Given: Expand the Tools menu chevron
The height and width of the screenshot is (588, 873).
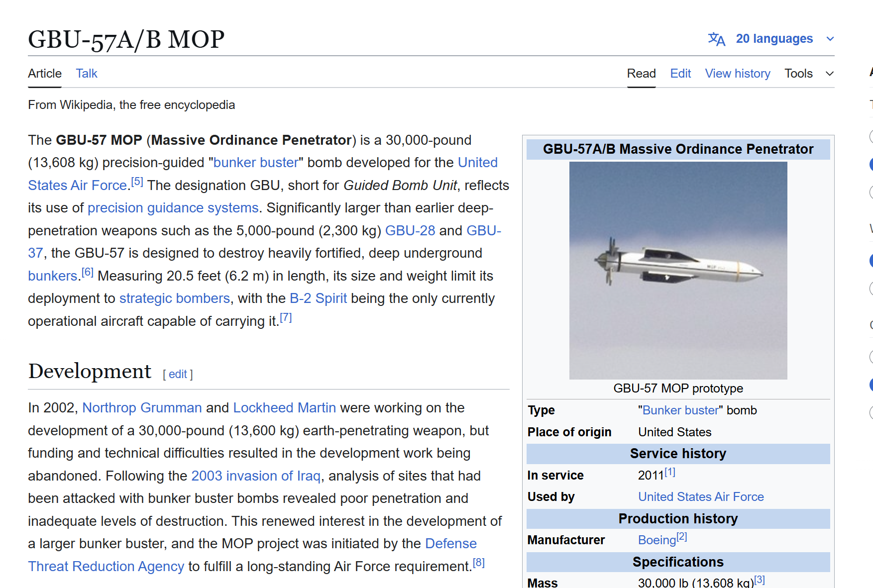Looking at the screenshot, I should pyautogui.click(x=829, y=74).
